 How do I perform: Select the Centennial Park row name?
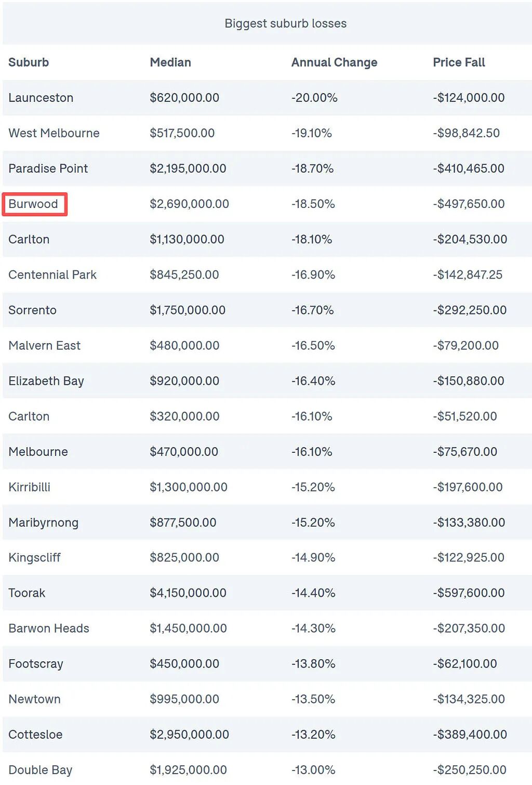(x=52, y=274)
